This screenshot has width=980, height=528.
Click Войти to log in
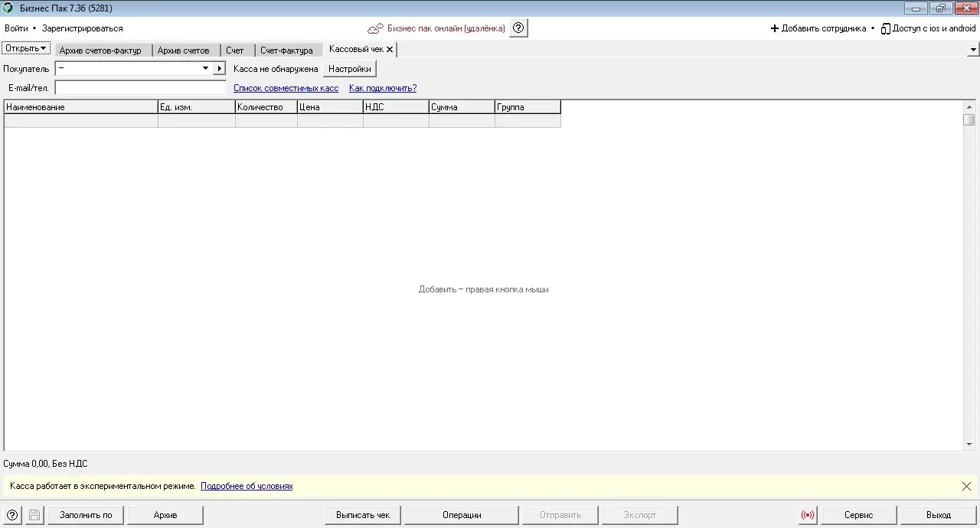[16, 28]
